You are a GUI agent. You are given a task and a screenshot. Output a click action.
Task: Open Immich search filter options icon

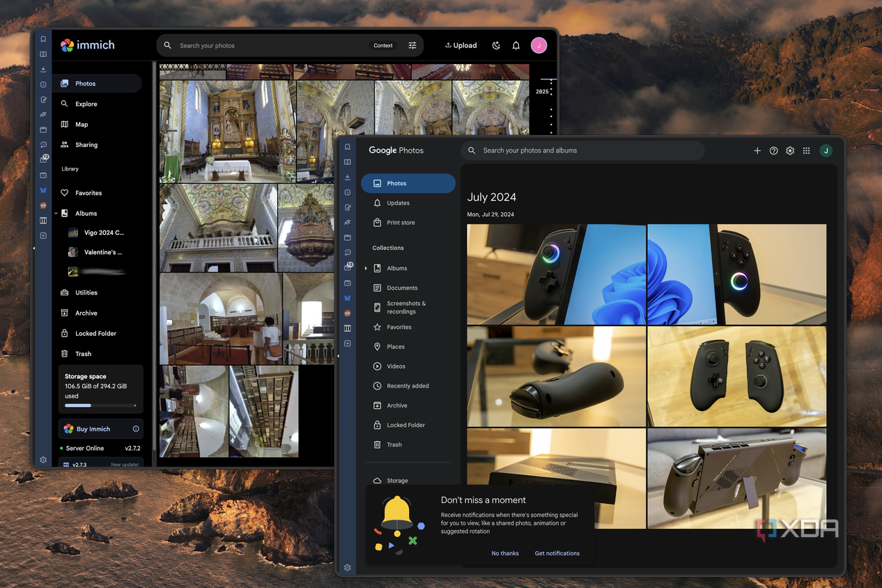[x=412, y=45]
